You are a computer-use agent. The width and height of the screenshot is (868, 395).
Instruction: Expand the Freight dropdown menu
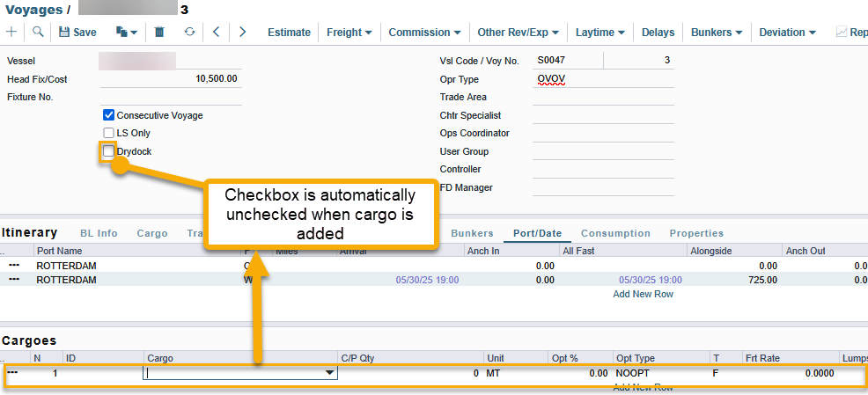[349, 32]
